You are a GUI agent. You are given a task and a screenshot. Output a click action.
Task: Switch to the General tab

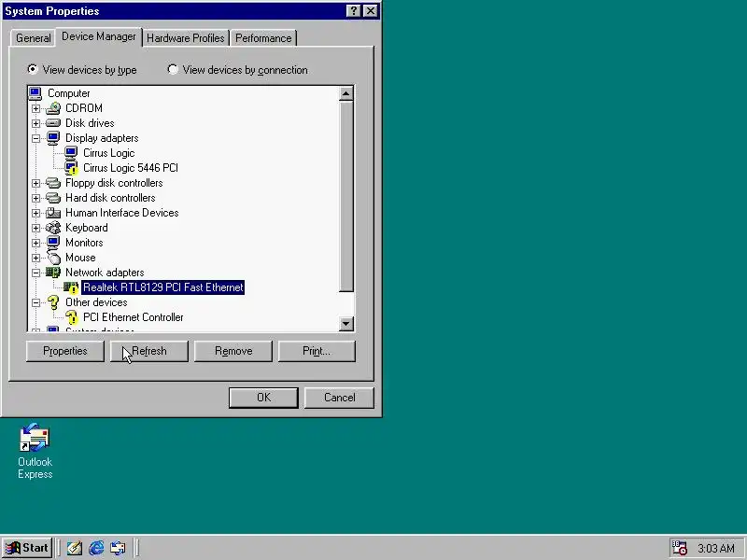pyautogui.click(x=33, y=38)
